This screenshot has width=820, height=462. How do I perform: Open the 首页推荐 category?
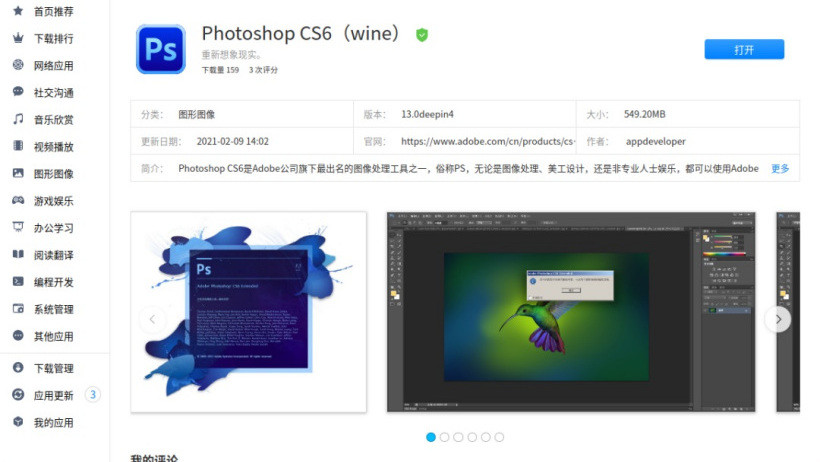[x=54, y=12]
